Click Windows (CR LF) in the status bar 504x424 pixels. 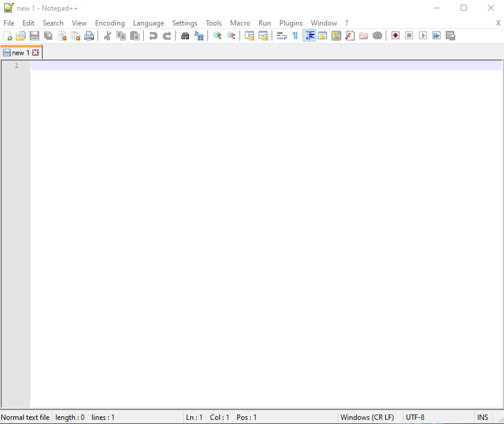click(367, 417)
